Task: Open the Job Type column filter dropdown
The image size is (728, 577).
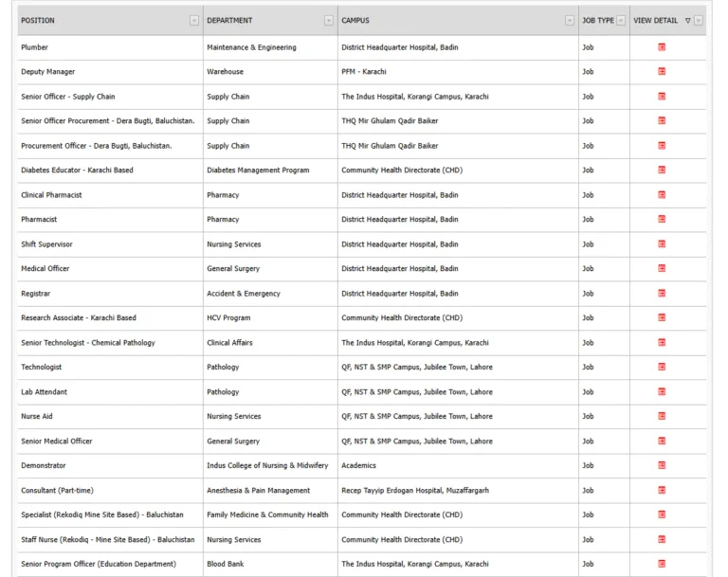Action: pos(621,21)
